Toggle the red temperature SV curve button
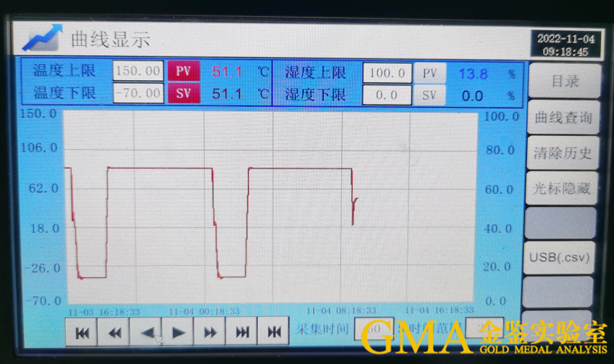 coord(183,94)
